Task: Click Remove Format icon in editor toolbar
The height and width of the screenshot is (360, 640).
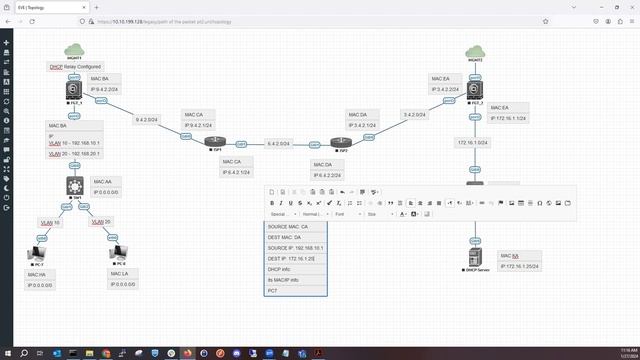Action: pyautogui.click(x=339, y=203)
